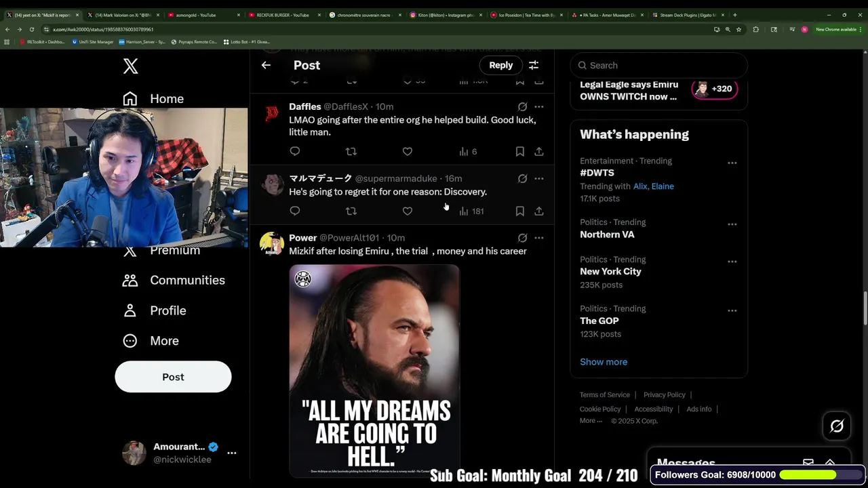Open The GOP trend

(599, 321)
